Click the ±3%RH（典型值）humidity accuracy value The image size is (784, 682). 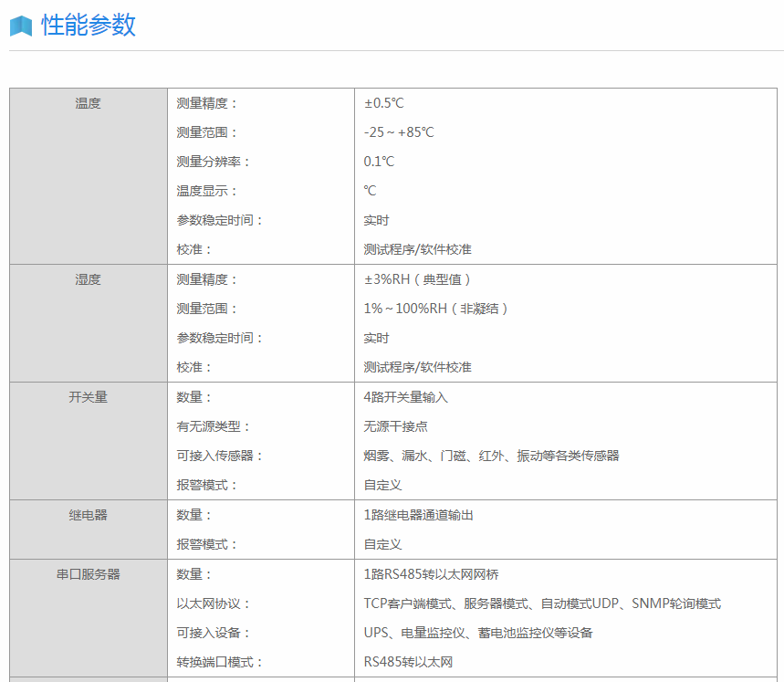[x=418, y=279]
